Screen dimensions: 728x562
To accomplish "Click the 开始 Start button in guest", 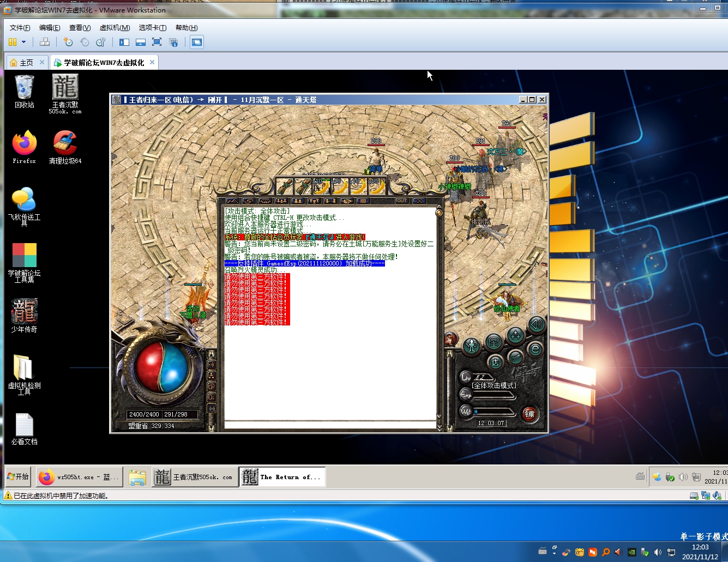I will click(18, 476).
